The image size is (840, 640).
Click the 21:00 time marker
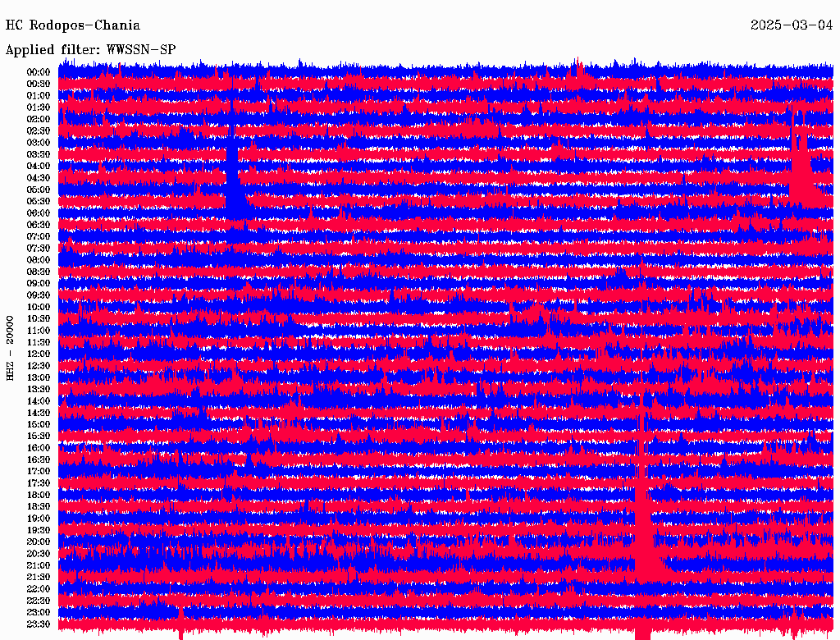tap(38, 565)
